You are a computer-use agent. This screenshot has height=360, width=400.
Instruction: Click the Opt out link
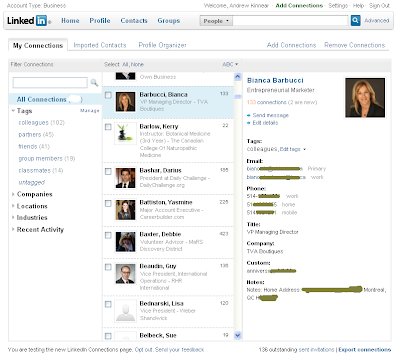[x=143, y=350]
